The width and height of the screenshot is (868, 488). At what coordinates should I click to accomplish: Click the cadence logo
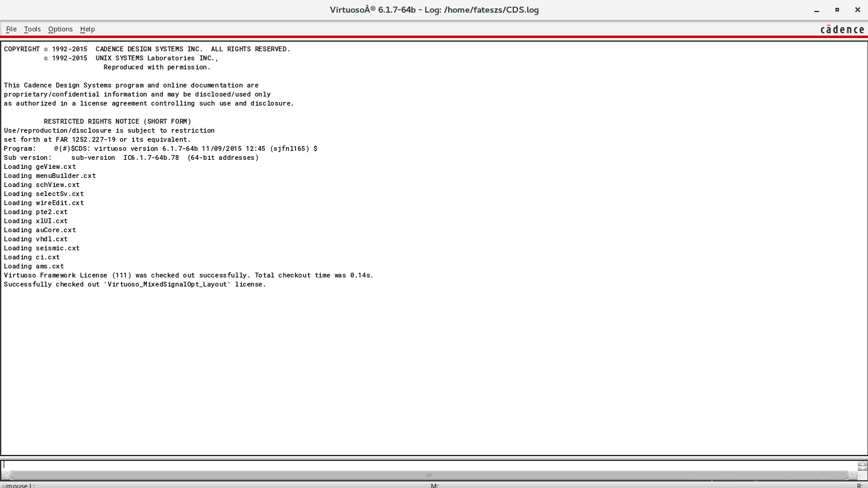(x=842, y=30)
